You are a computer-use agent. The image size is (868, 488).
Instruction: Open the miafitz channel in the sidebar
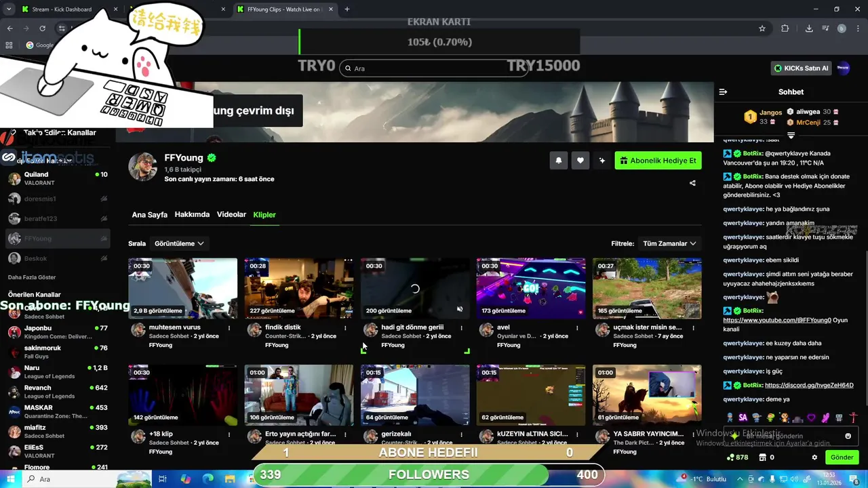coord(58,431)
